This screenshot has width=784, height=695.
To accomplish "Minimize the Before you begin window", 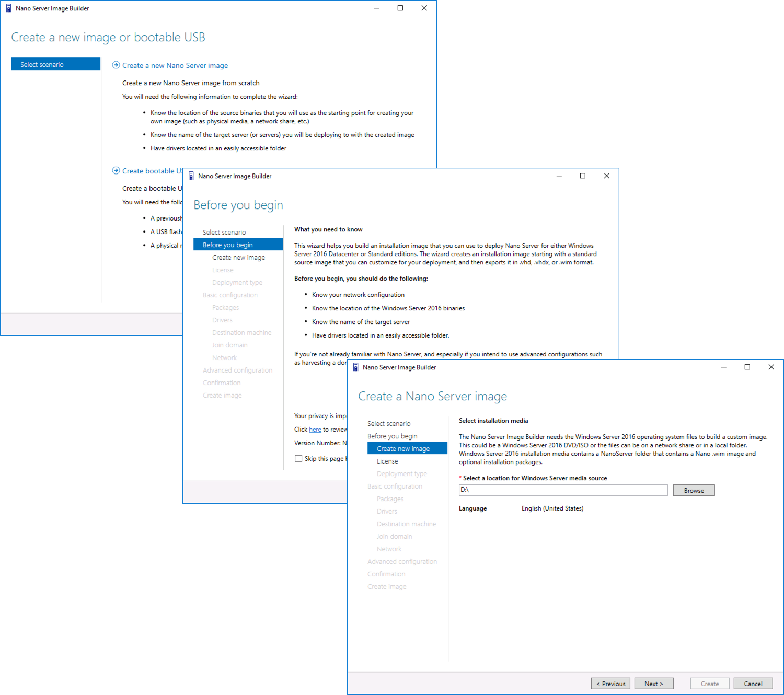I will pyautogui.click(x=559, y=176).
